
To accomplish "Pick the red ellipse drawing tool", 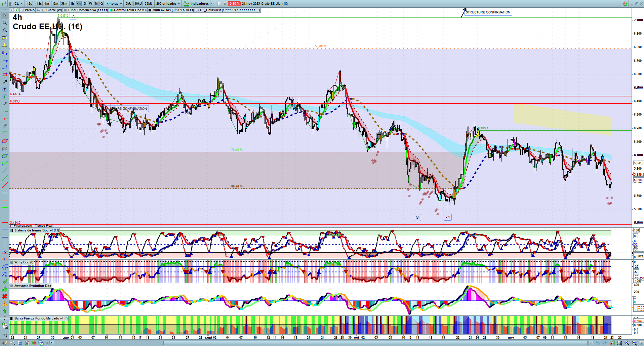I will click(5, 141).
